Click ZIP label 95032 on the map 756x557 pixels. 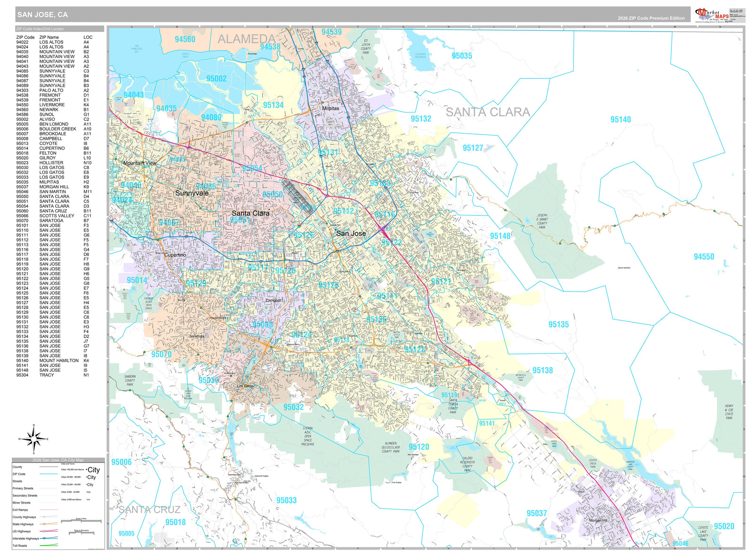pyautogui.click(x=293, y=407)
